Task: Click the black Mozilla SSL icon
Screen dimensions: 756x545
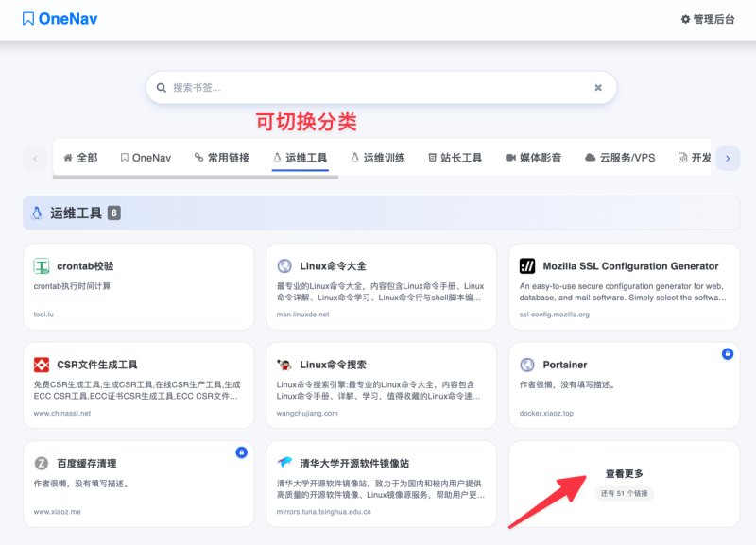Action: (527, 266)
